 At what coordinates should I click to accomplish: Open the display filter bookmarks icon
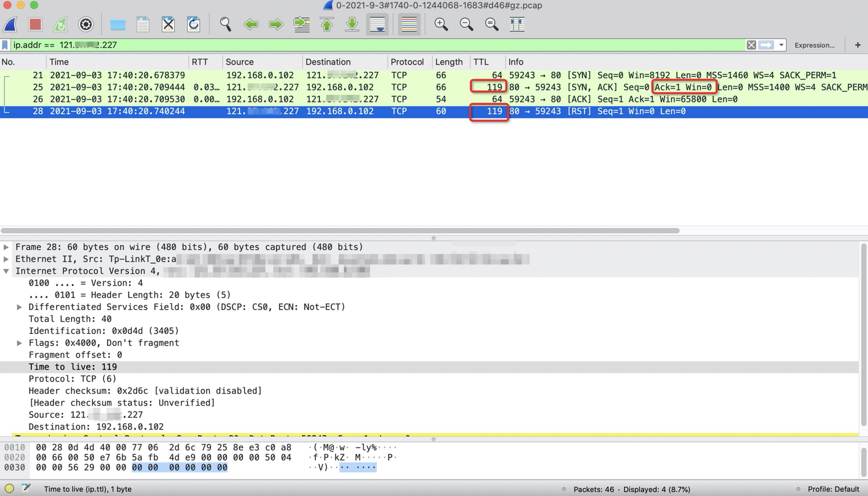[5, 45]
